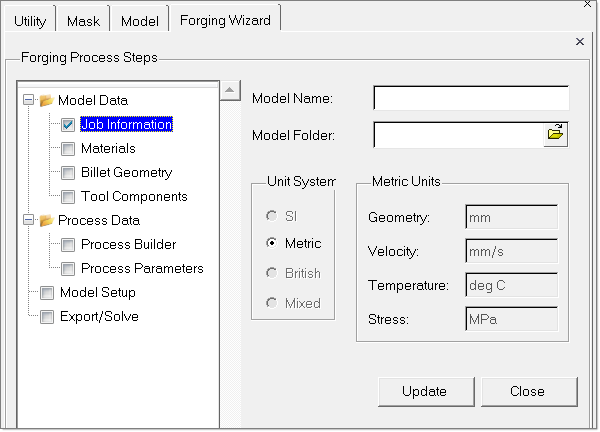Viewport: 600px width, 432px height.
Task: Click the Model Data folder icon
Action: click(45, 100)
